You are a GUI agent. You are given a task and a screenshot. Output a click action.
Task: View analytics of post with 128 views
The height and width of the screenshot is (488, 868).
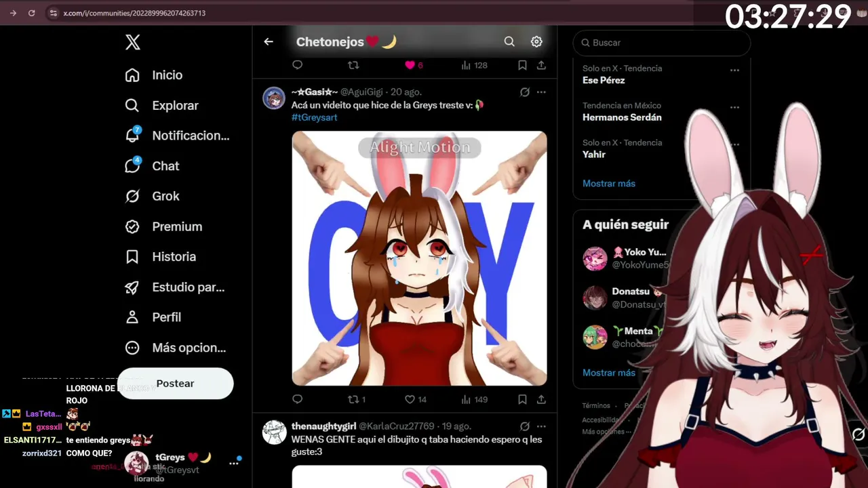474,65
